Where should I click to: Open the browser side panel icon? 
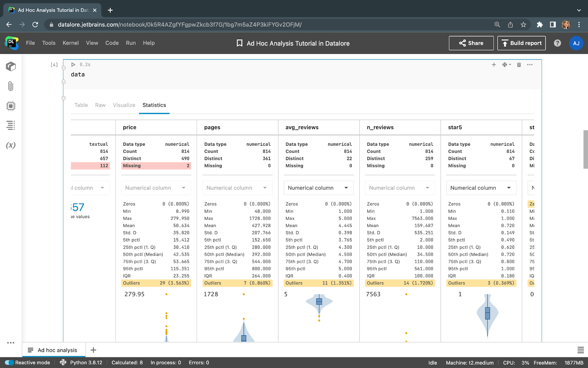pyautogui.click(x=553, y=25)
